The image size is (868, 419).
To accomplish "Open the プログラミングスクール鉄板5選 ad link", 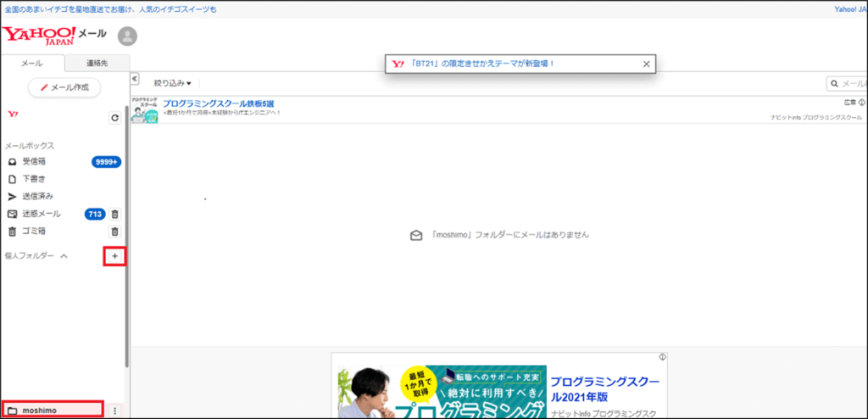I will pyautogui.click(x=218, y=103).
